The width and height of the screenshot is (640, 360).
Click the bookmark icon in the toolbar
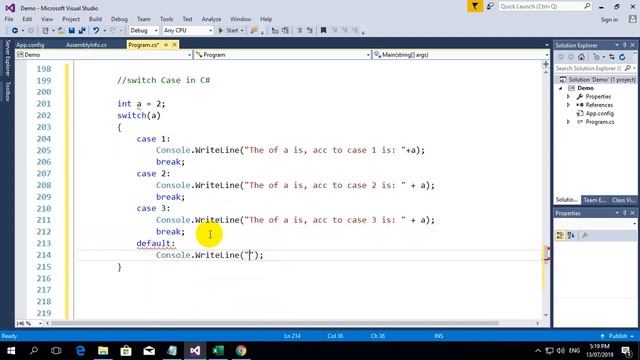pyautogui.click(x=323, y=31)
